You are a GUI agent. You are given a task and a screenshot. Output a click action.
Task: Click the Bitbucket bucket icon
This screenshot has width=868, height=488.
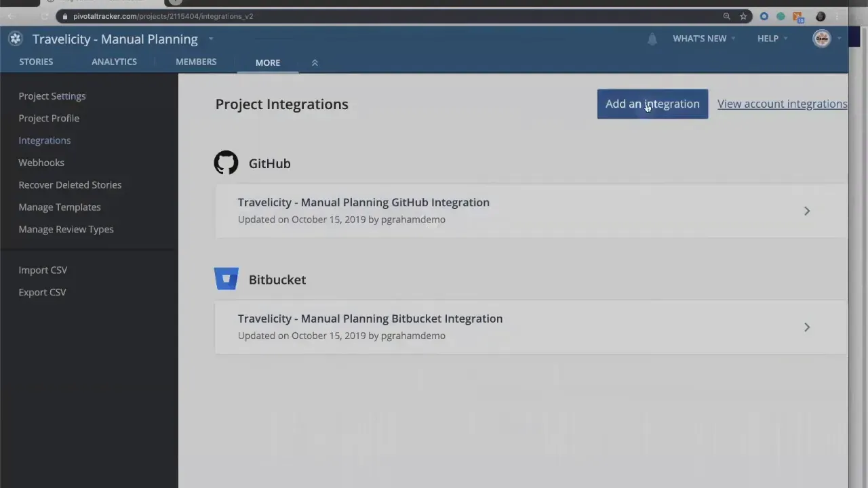226,279
